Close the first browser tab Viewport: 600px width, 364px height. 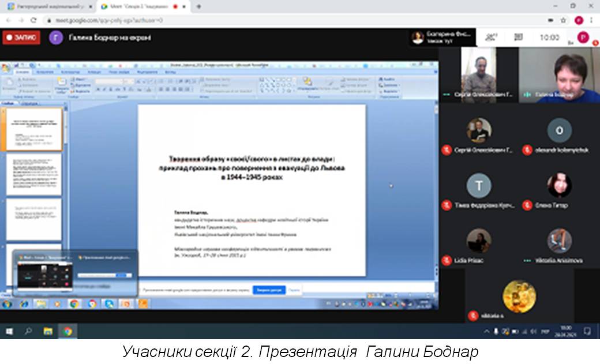point(91,6)
